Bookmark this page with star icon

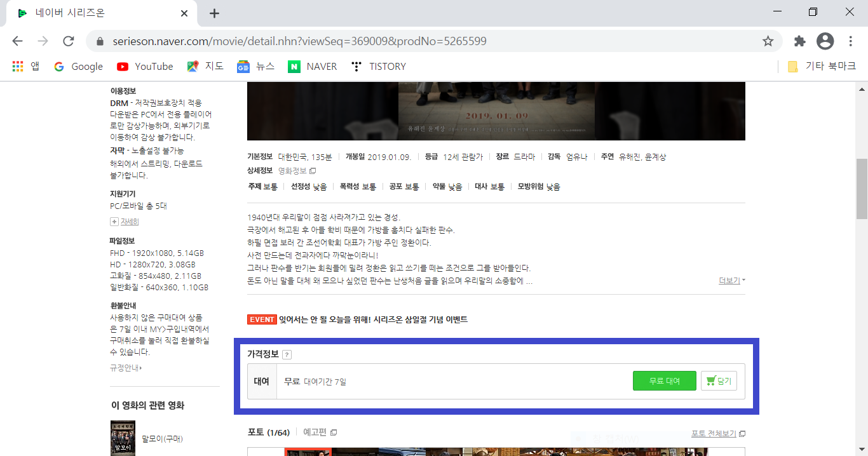click(768, 41)
